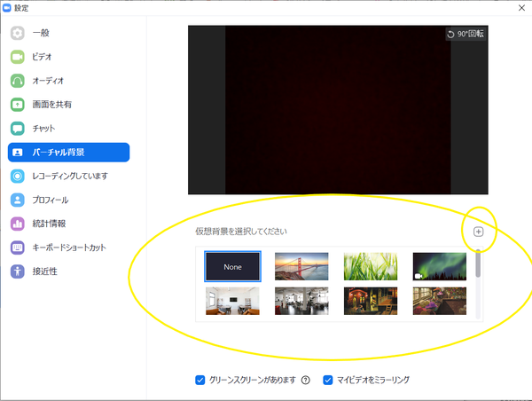Screen dimensions: 532x401
Task: Go to 画面を共有 settings
Action: pyautogui.click(x=68, y=105)
